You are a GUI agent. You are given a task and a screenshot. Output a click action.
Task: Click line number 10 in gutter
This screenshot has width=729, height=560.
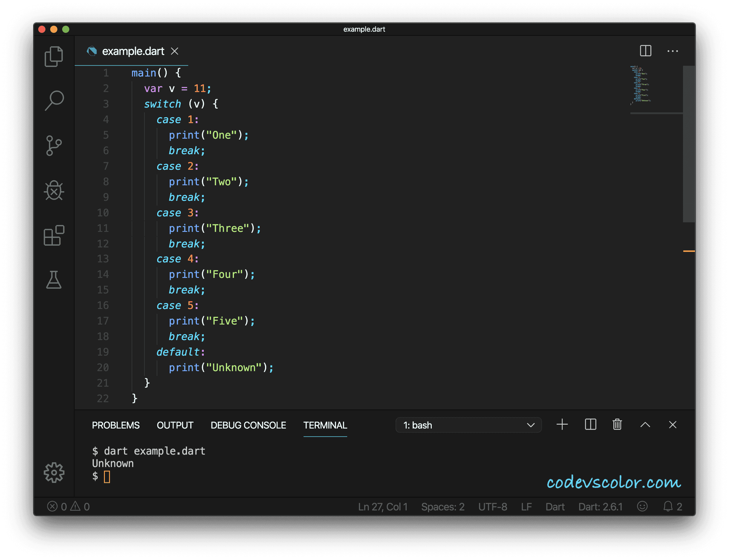(102, 213)
